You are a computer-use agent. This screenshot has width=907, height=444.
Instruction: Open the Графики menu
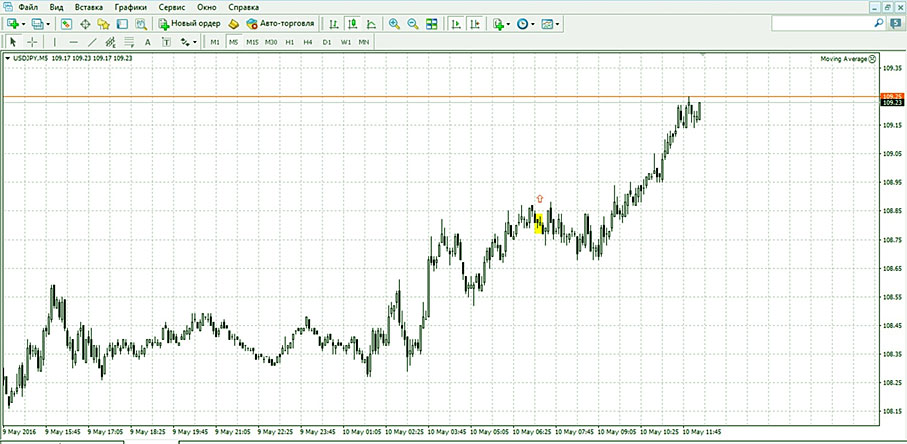(x=129, y=7)
